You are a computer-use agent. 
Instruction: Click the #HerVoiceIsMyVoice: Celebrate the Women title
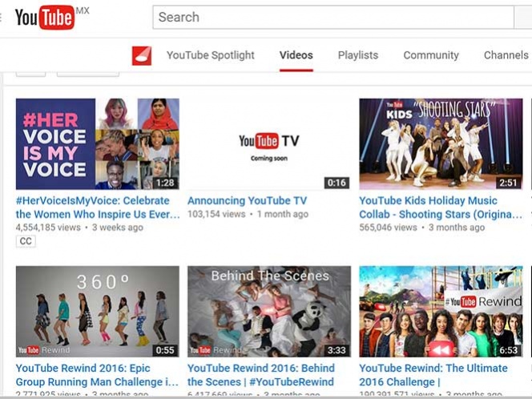click(x=98, y=208)
